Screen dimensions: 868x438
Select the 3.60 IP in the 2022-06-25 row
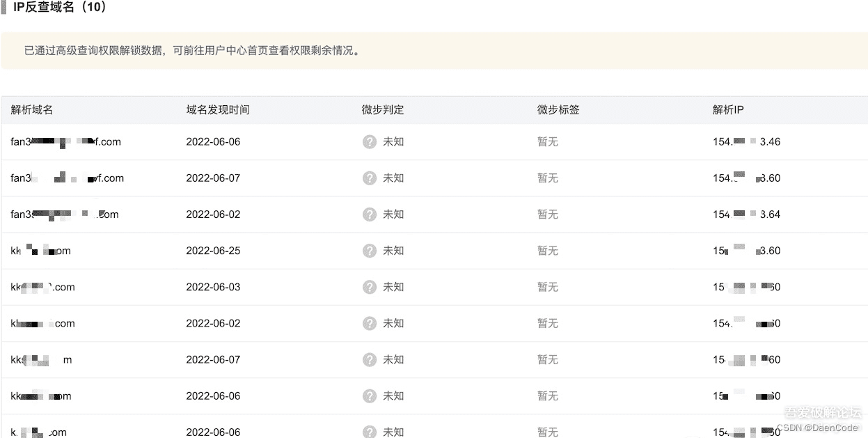(x=746, y=251)
